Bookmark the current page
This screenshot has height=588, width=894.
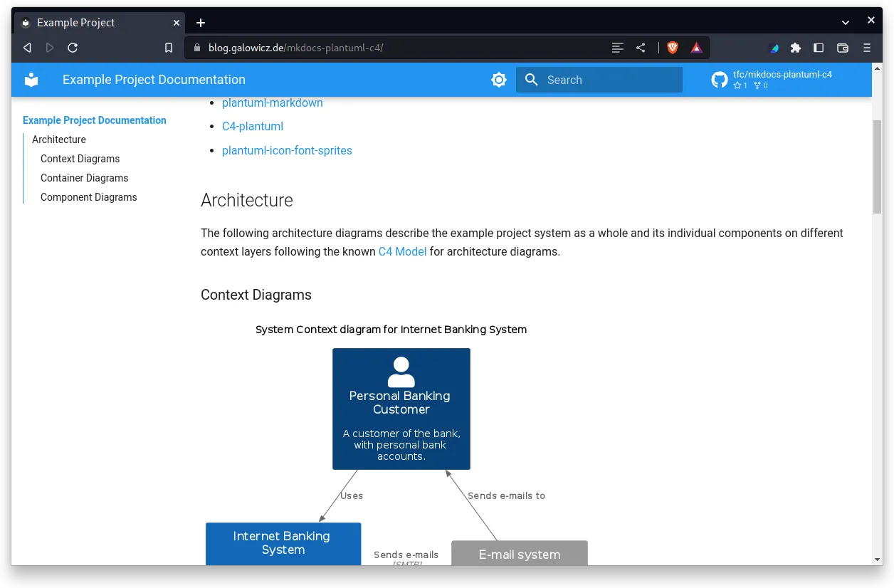tap(169, 48)
